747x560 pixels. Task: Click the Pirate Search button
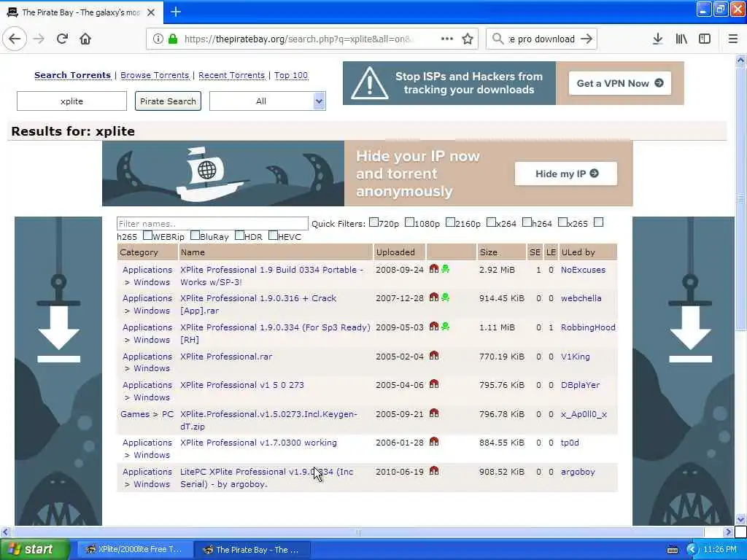(x=168, y=101)
